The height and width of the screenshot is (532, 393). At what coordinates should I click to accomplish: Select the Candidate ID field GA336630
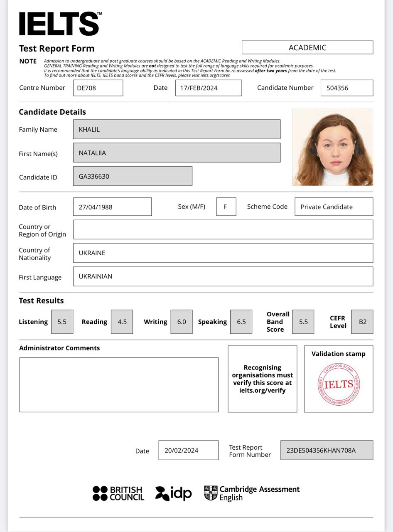[x=133, y=176]
